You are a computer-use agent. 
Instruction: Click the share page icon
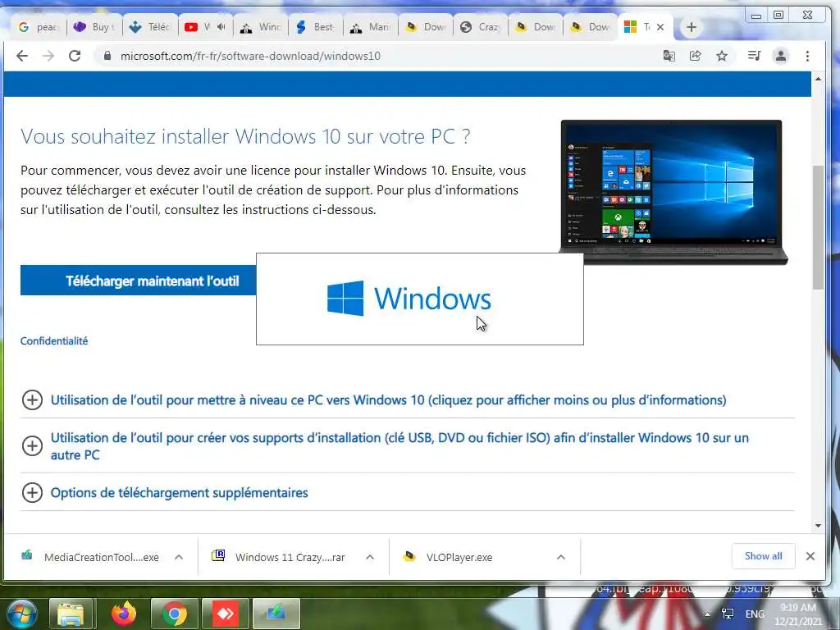[x=696, y=56]
